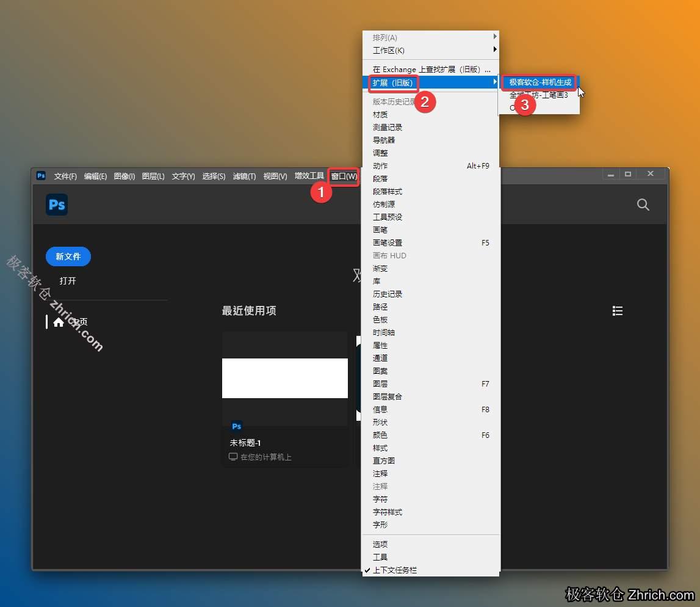Image resolution: width=700 pixels, height=607 pixels.
Task: Open the 未标题-1 recent file thumbnail
Action: coord(285,379)
